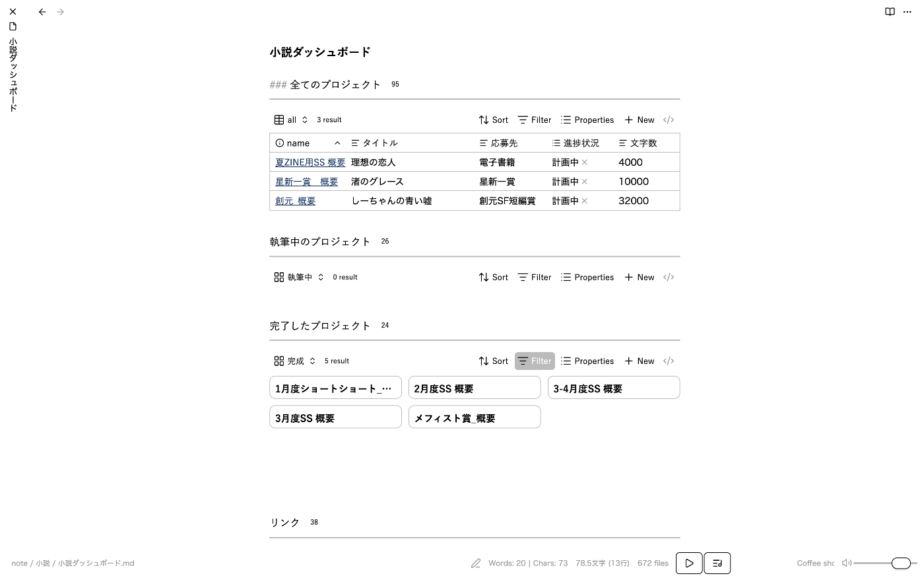Click the back navigation arrow
Screen dimensions: 924x578
point(42,12)
